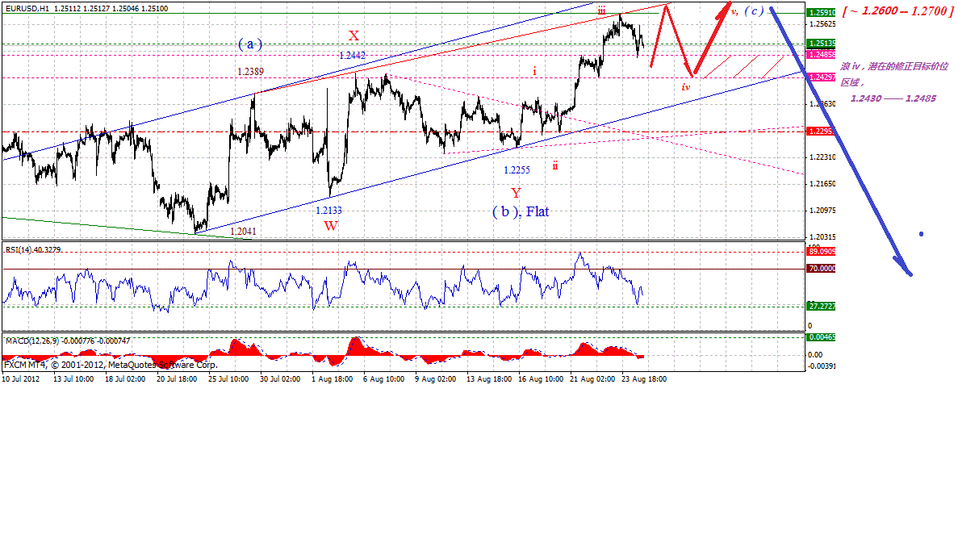Click the Chinese note starting '浪 iv'

pos(894,73)
